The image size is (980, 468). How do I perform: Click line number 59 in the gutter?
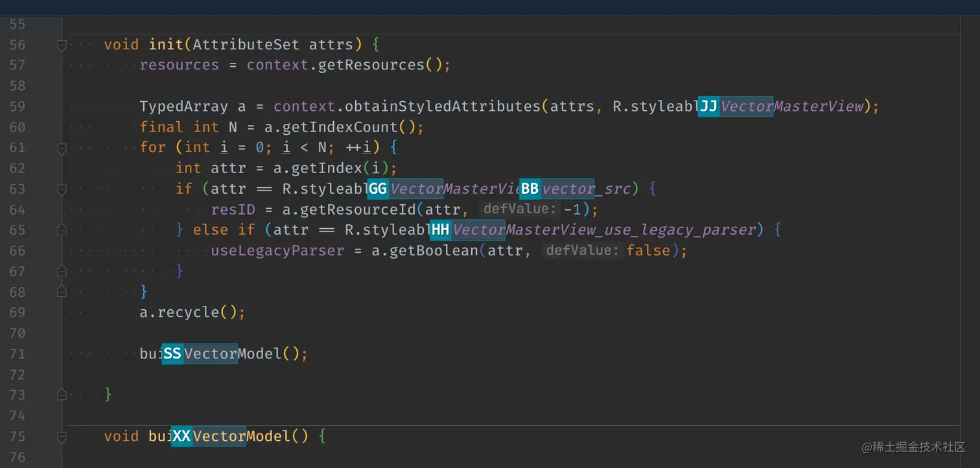pyautogui.click(x=17, y=106)
